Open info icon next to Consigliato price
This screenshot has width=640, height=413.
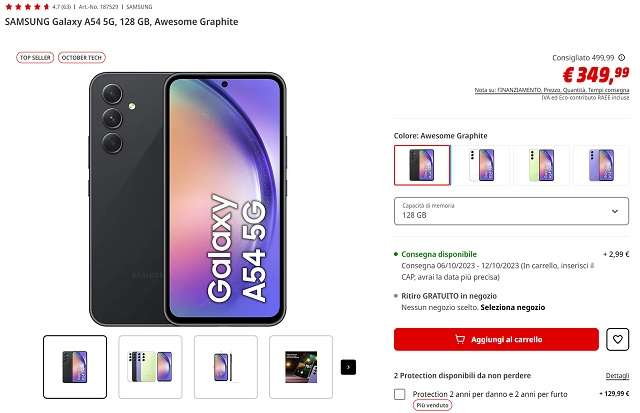622,58
